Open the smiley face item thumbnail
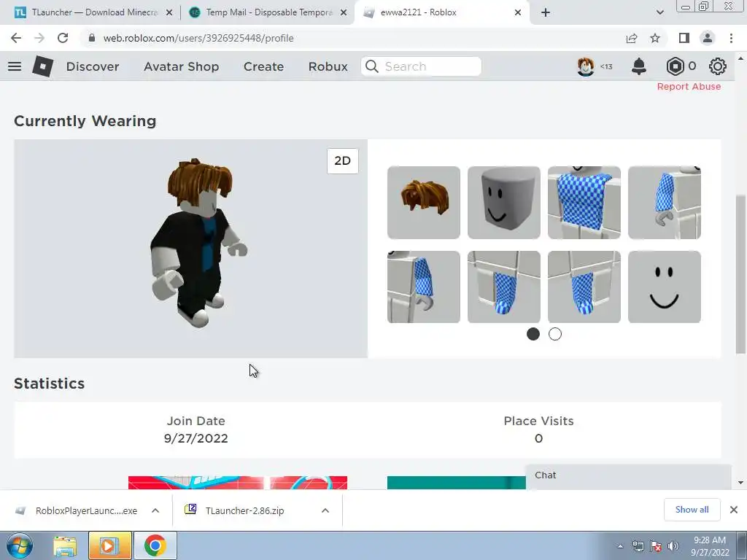Viewport: 747px width, 560px height. pyautogui.click(x=665, y=287)
